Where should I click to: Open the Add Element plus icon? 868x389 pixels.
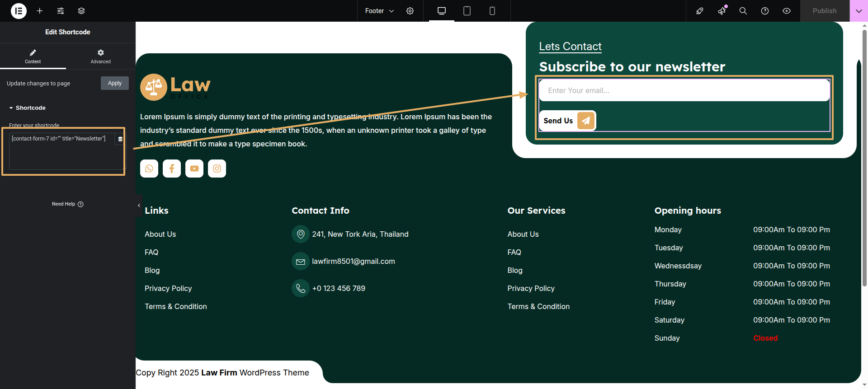(40, 11)
